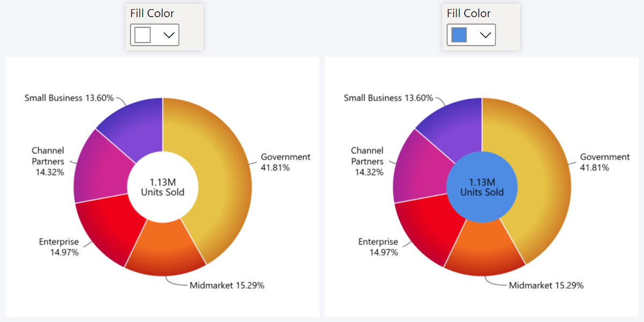The height and width of the screenshot is (322, 644).
Task: Click the Fill Color title above left picker
Action: [152, 13]
